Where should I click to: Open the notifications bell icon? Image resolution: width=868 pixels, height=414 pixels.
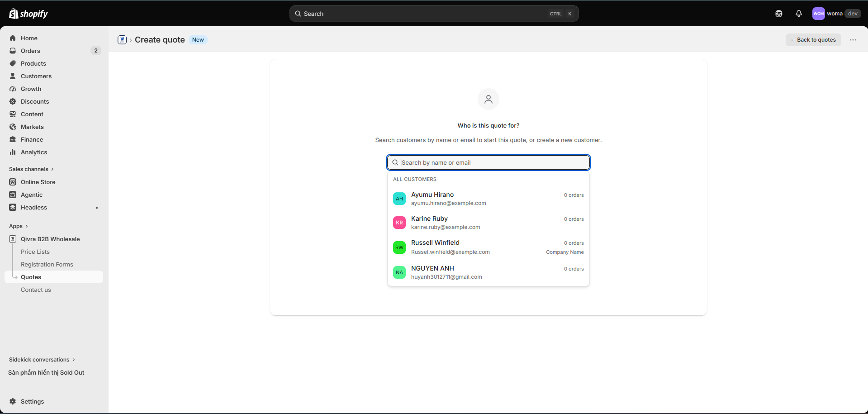[799, 14]
